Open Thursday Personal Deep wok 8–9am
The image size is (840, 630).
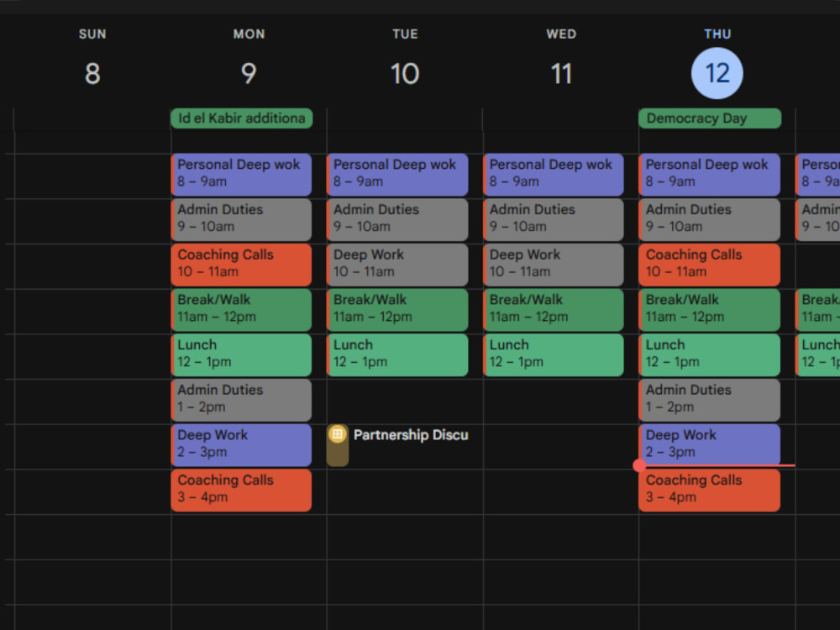709,175
